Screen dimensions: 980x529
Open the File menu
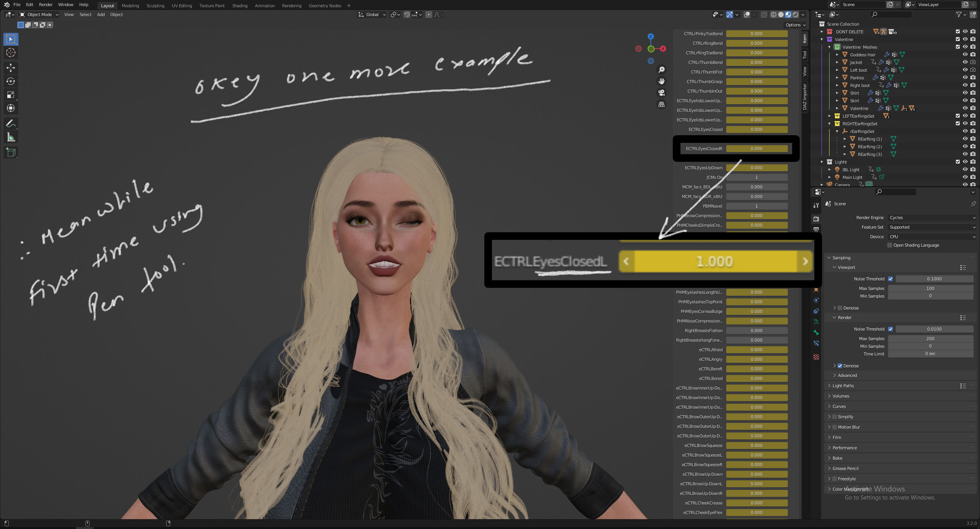17,5
